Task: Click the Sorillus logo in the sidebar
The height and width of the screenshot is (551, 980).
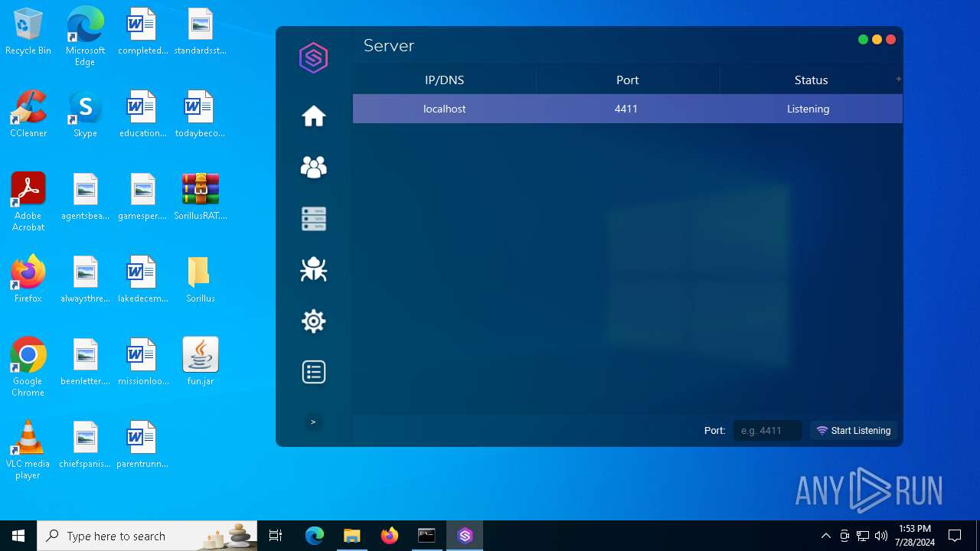Action: point(314,58)
